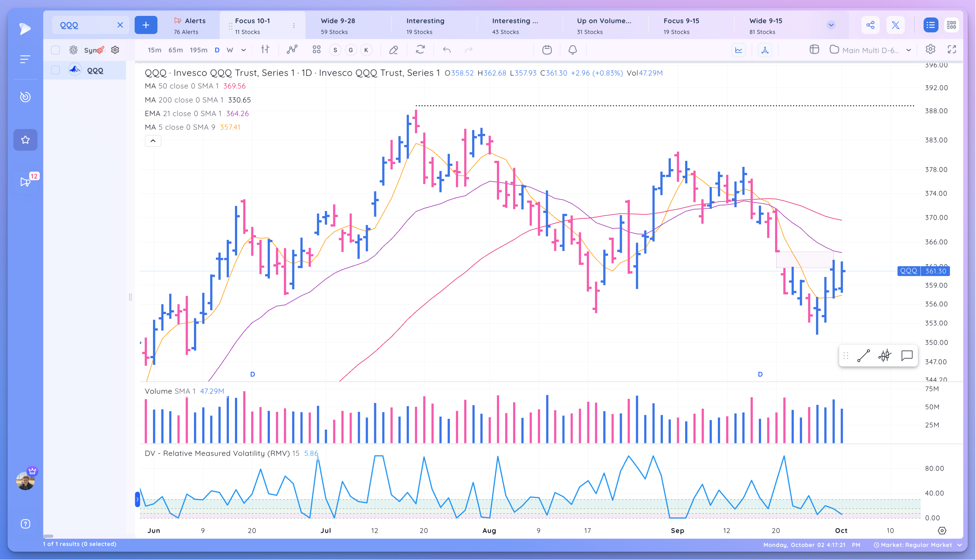
Task: Open settings gear right of Sync
Action: pos(115,50)
